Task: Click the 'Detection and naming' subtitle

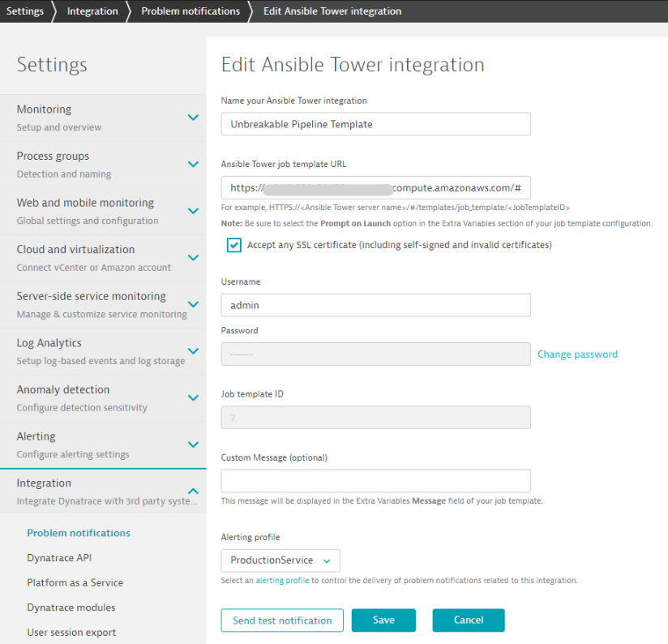Action: pos(64,174)
